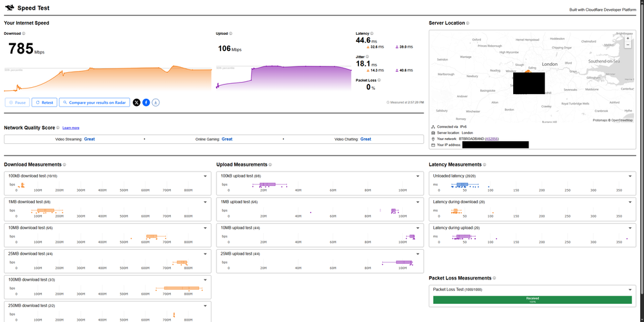Click the Cloudflare Speed Test logo
This screenshot has width=644, height=322.
click(x=8, y=8)
